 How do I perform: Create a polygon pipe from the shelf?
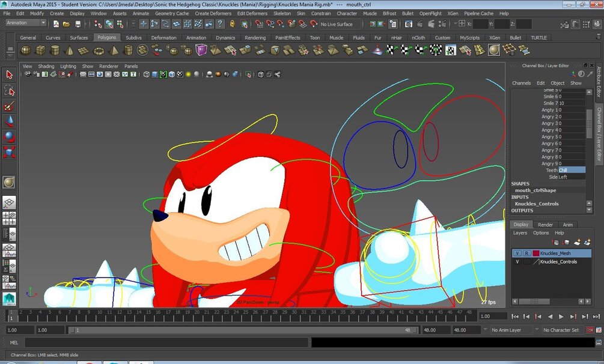click(128, 50)
